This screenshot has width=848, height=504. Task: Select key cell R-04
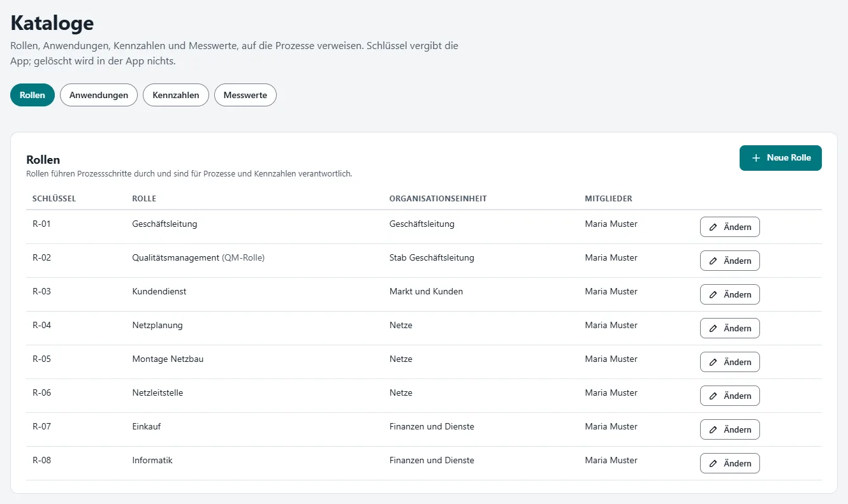[41, 325]
